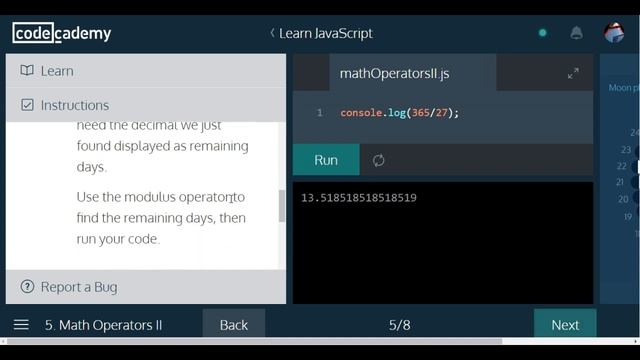Go back via Learn JavaScript chevron

[272, 33]
